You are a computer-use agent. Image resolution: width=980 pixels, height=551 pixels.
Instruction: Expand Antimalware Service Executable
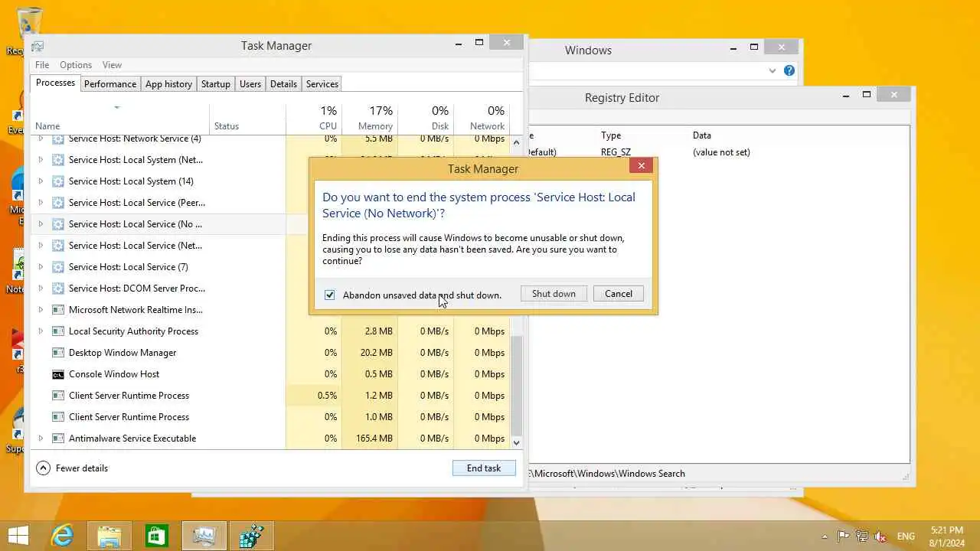41,439
